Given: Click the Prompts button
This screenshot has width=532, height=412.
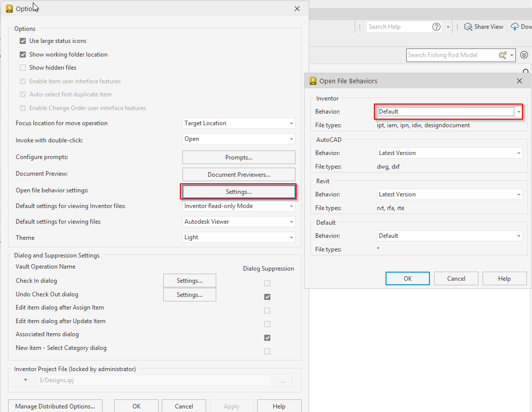Looking at the screenshot, I should point(238,157).
